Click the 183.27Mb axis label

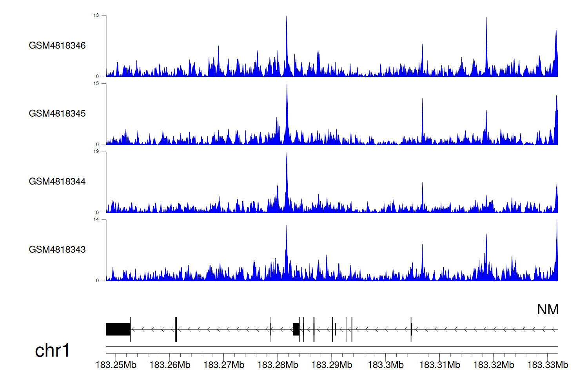point(224,365)
